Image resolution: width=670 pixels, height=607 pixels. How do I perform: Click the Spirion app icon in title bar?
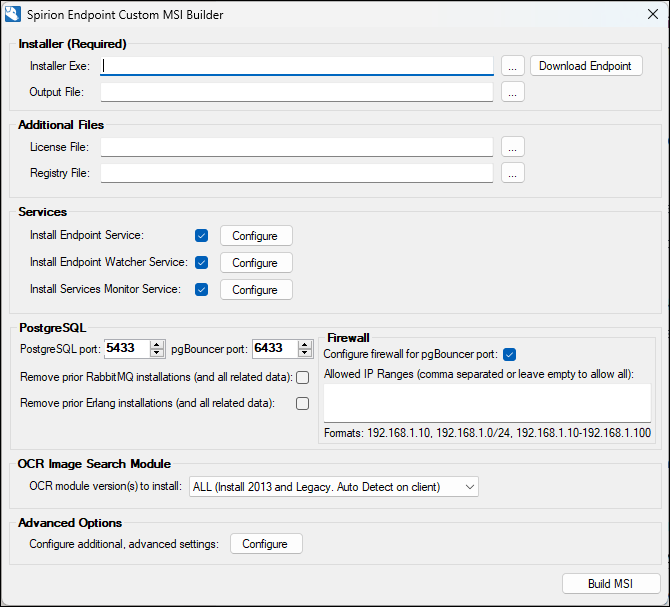(x=14, y=15)
